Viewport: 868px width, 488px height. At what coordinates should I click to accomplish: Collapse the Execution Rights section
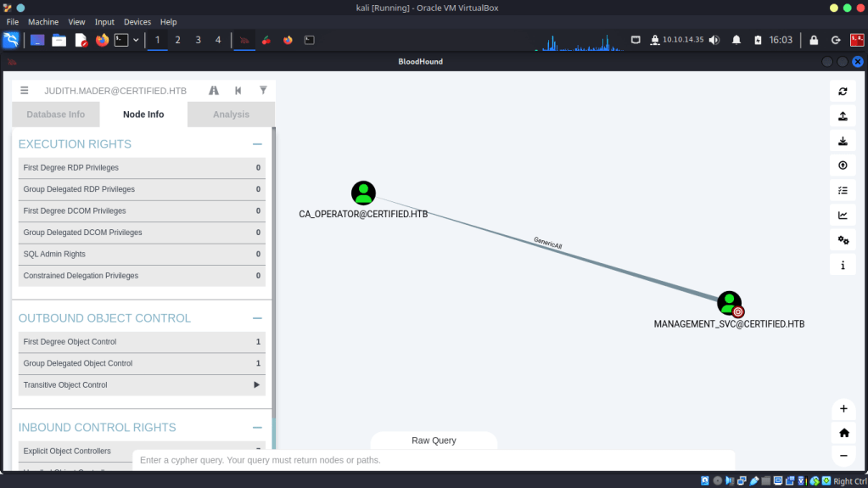pyautogui.click(x=257, y=144)
